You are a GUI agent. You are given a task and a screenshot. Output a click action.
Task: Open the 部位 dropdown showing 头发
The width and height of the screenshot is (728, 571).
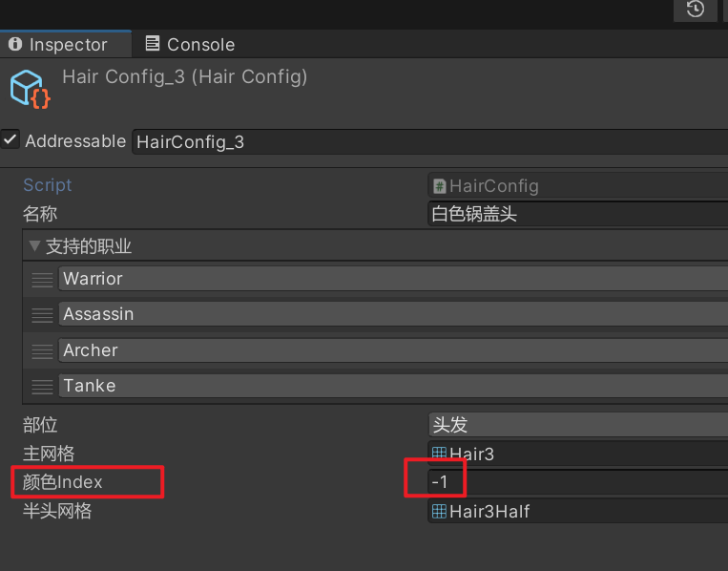[x=577, y=425]
